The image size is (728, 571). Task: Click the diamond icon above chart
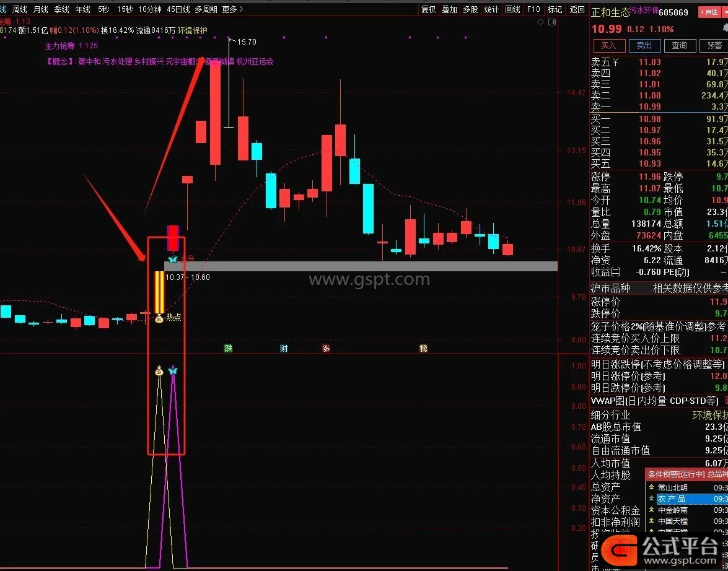pos(540,22)
